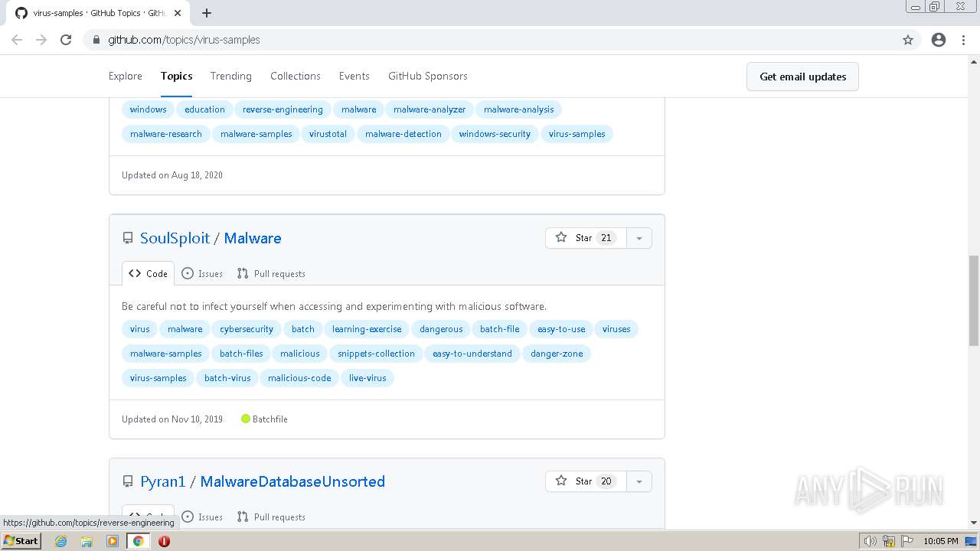Open the media player taskbar icon
Screen dimensions: 980x551
[113, 541]
